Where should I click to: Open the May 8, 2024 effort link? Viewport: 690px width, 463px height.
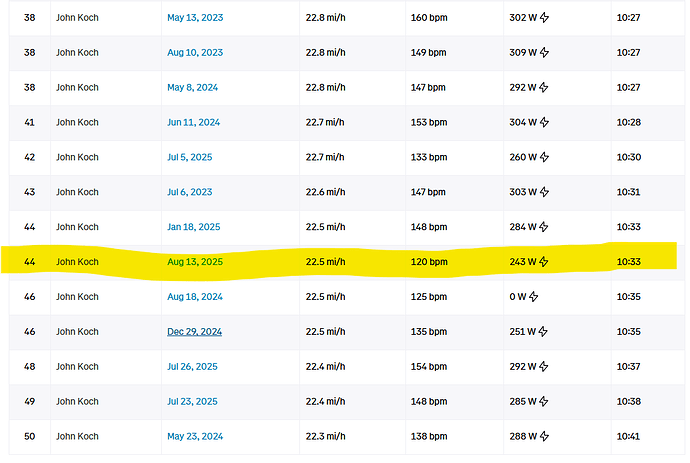192,87
